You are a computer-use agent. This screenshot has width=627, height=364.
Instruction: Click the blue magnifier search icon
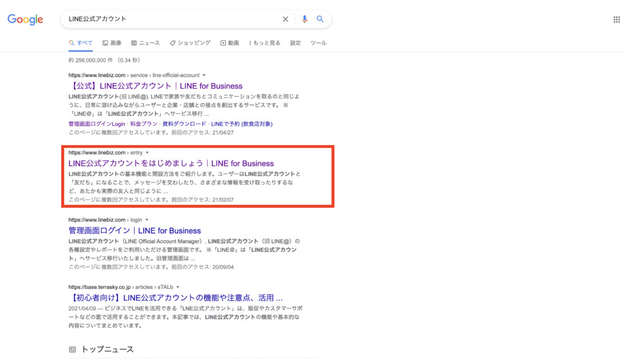pos(320,19)
